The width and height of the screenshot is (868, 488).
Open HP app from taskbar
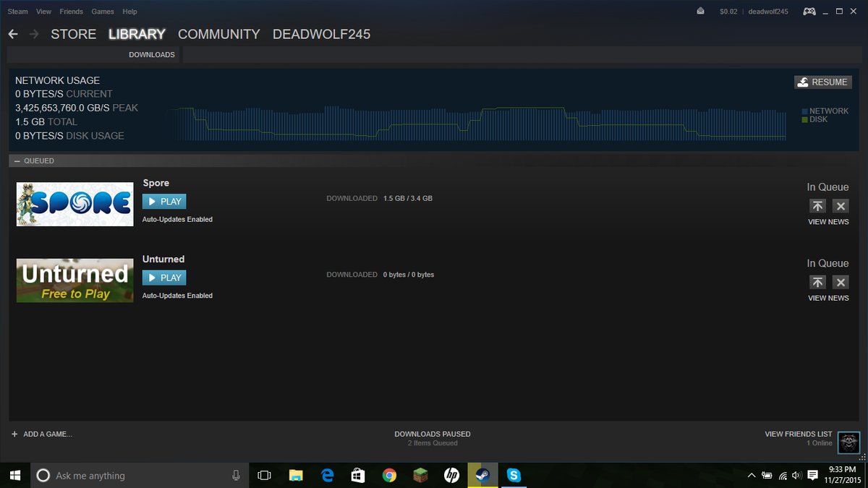click(451, 475)
